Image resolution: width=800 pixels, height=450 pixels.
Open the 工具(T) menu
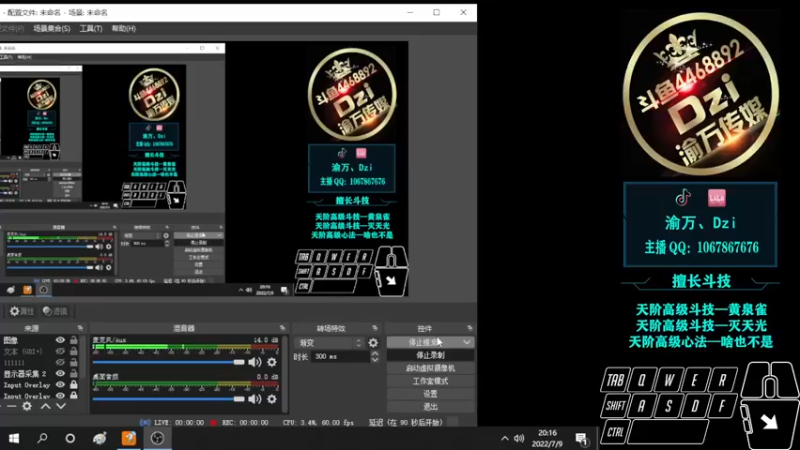point(91,29)
